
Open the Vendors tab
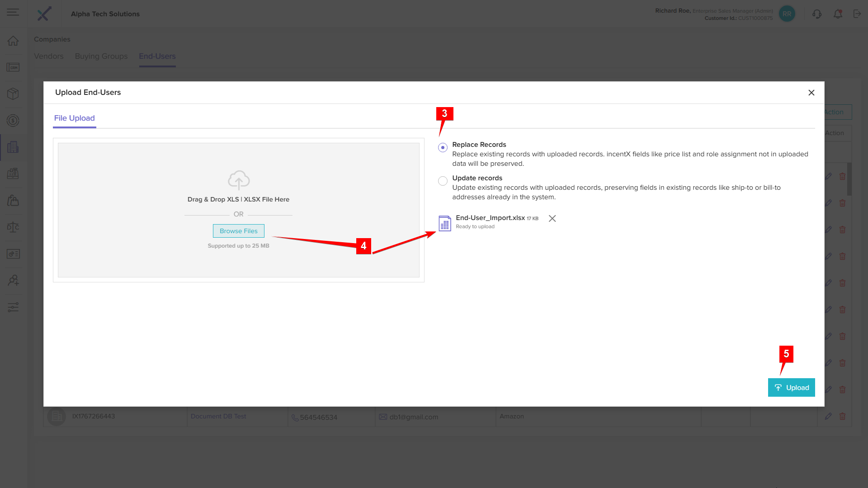pos(49,56)
